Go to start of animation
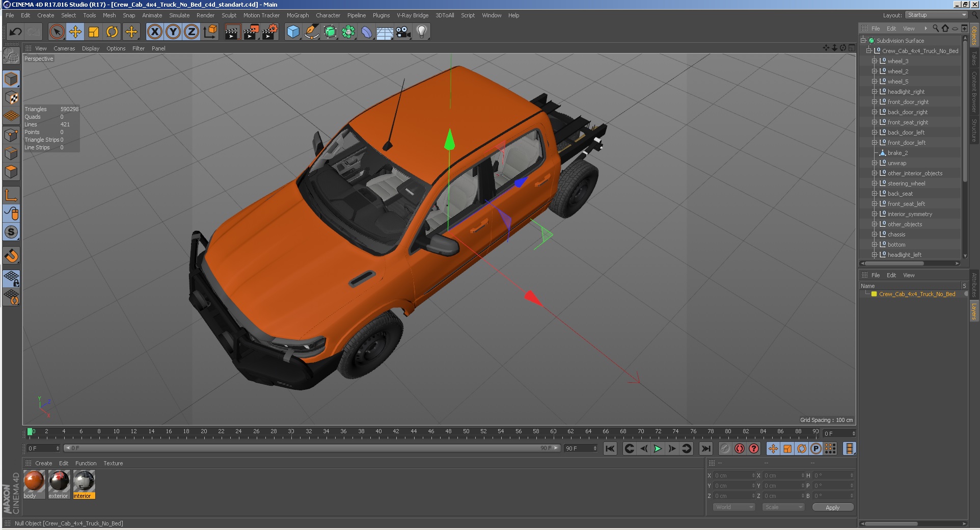 point(610,448)
